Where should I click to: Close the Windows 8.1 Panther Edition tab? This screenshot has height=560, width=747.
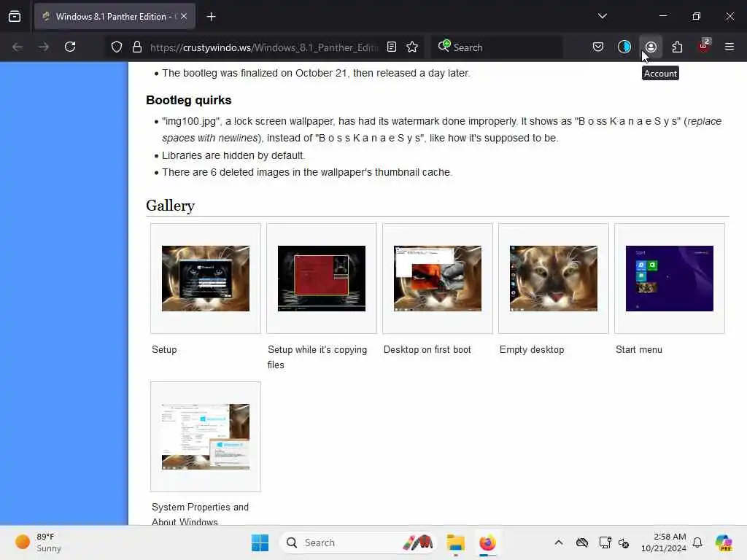[x=184, y=16]
